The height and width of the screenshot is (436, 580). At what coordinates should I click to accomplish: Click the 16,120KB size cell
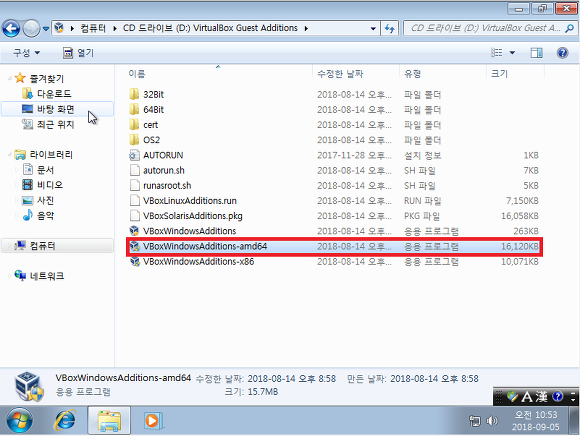519,246
